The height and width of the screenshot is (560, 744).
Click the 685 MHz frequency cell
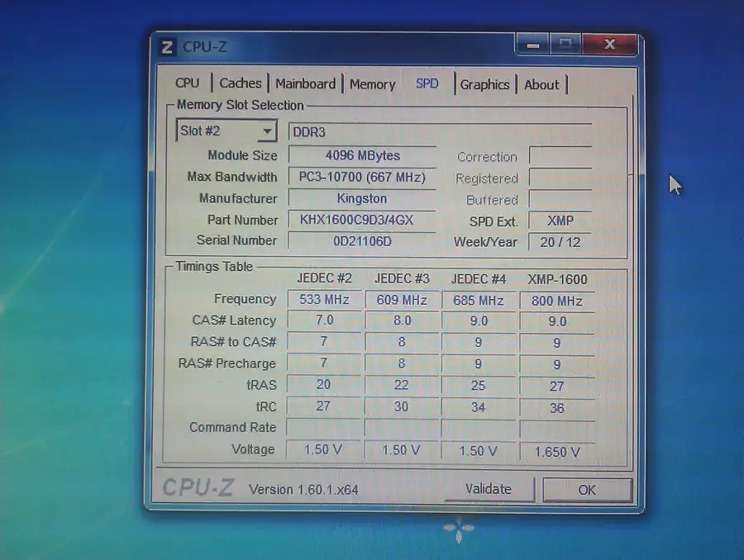[479, 301]
